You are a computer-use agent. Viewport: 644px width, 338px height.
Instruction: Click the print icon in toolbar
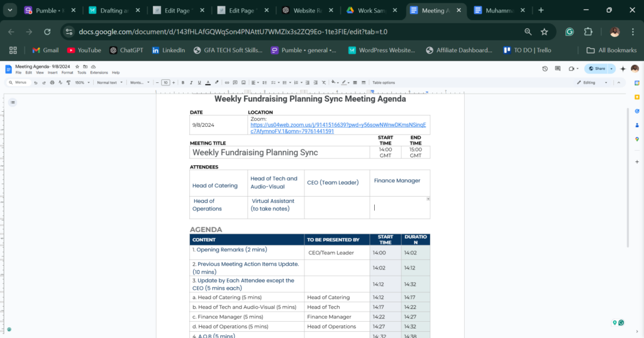tap(51, 82)
